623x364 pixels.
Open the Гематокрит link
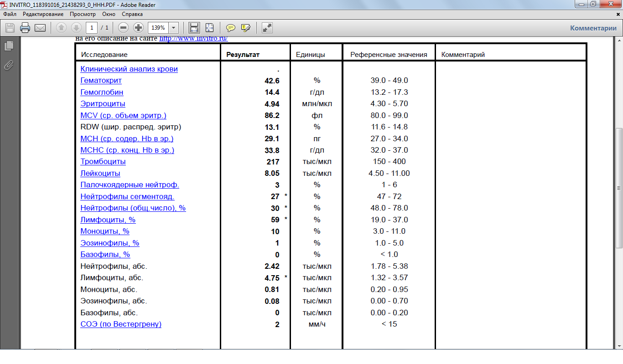[101, 81]
